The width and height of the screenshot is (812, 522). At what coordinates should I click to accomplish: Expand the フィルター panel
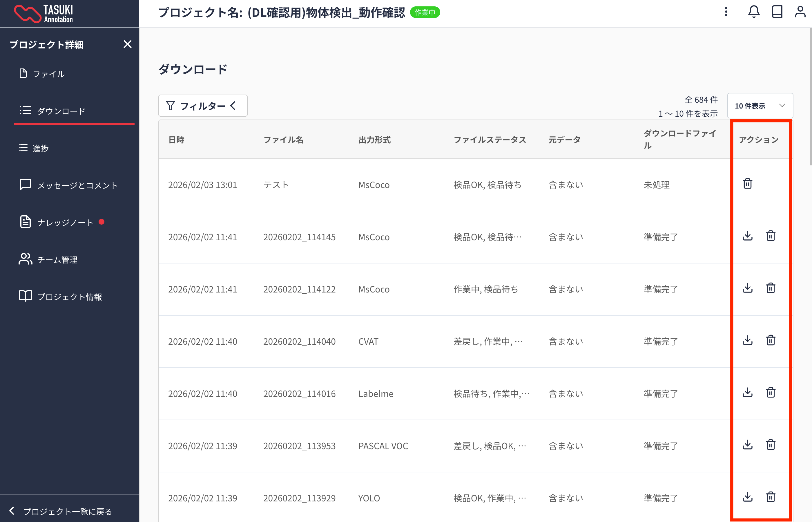[203, 106]
